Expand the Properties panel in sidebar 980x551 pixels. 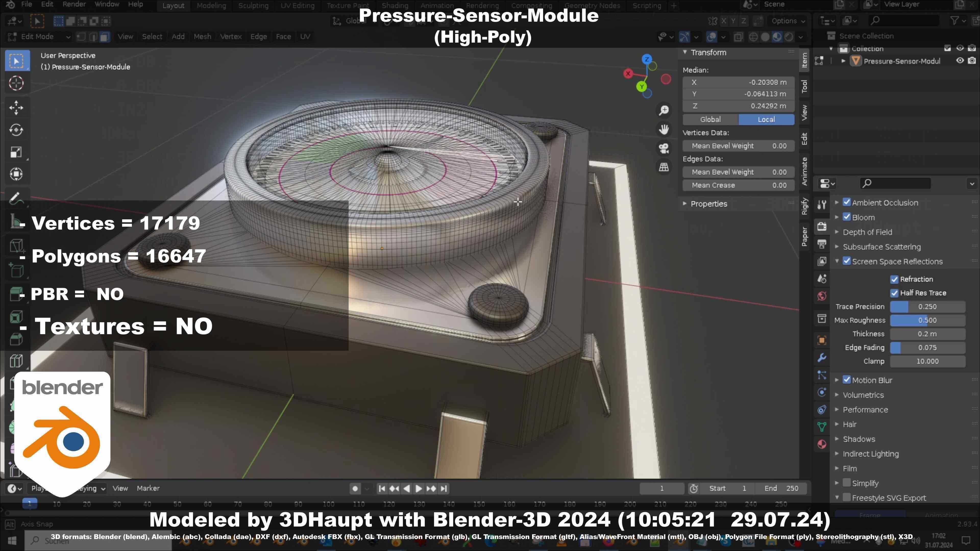coord(708,204)
